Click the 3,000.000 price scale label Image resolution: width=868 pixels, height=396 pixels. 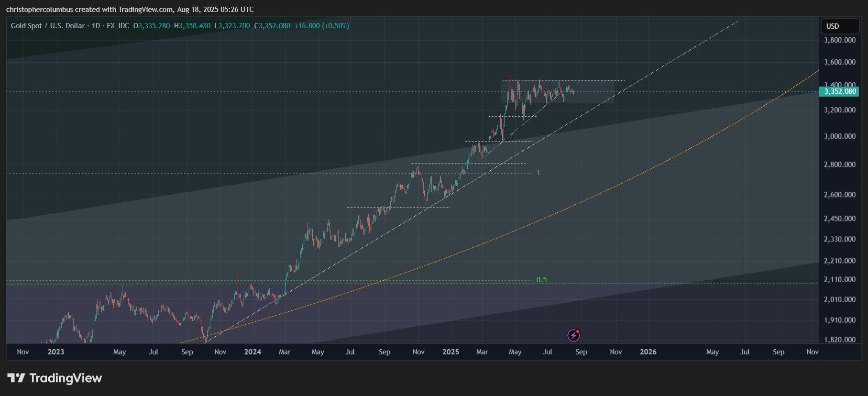(839, 136)
